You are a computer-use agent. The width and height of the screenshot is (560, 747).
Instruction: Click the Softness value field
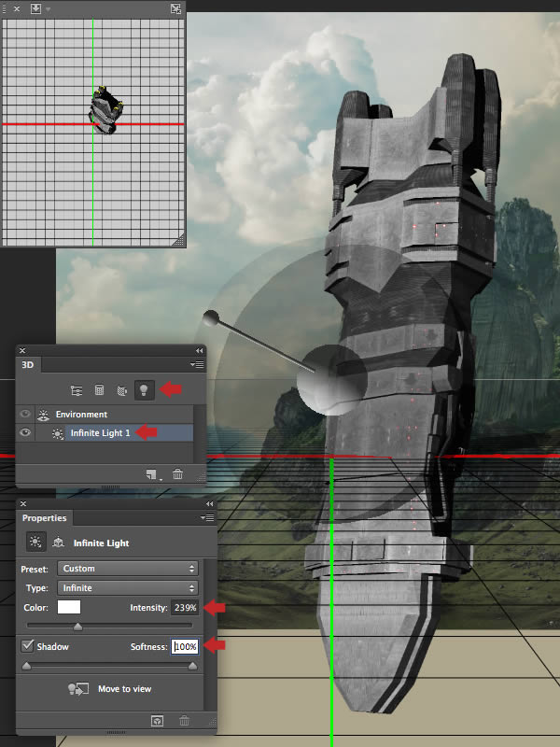pos(185,646)
